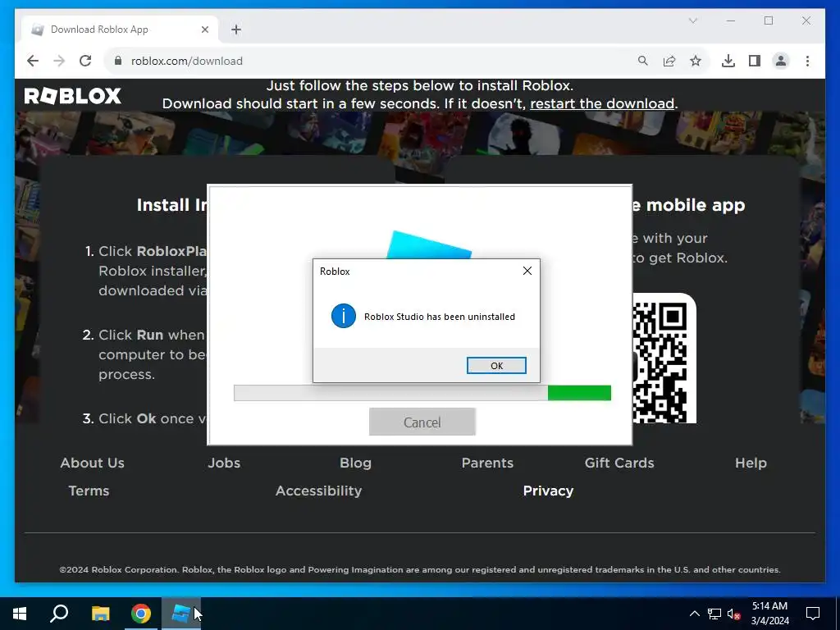
Task: Open the Accessibility footer link
Action: pos(319,491)
